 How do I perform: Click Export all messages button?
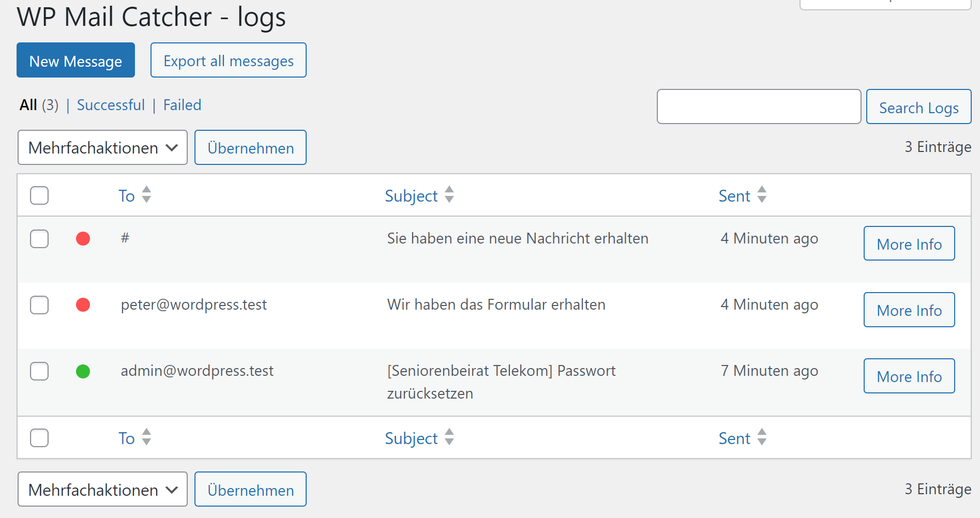point(228,60)
